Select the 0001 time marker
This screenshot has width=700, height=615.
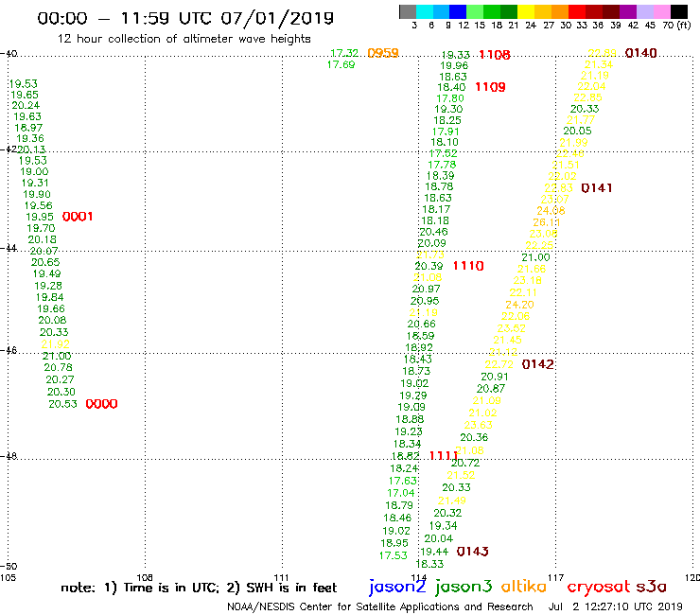click(x=78, y=217)
